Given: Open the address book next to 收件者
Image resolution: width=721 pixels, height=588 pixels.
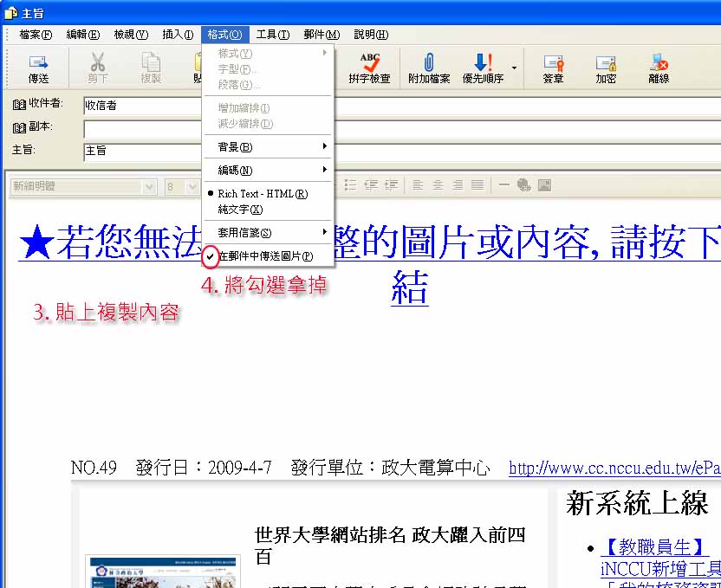Looking at the screenshot, I should click(19, 105).
